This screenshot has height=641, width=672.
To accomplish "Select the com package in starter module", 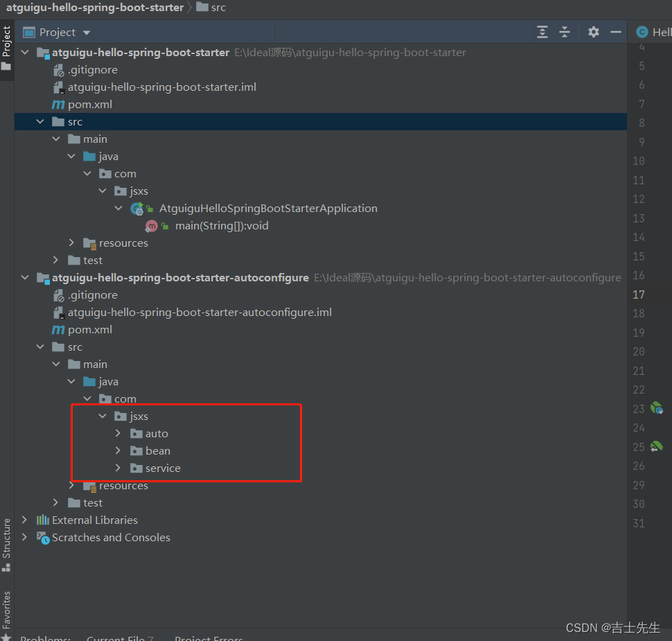I will click(125, 174).
